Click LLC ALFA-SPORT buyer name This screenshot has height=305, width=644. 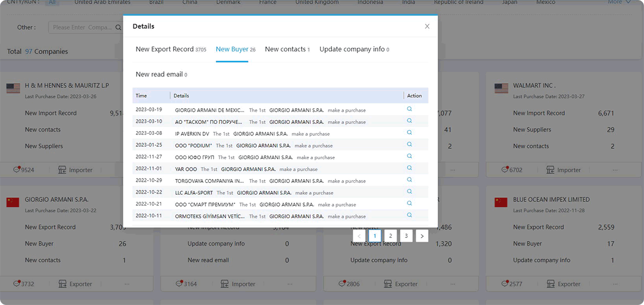pyautogui.click(x=194, y=193)
